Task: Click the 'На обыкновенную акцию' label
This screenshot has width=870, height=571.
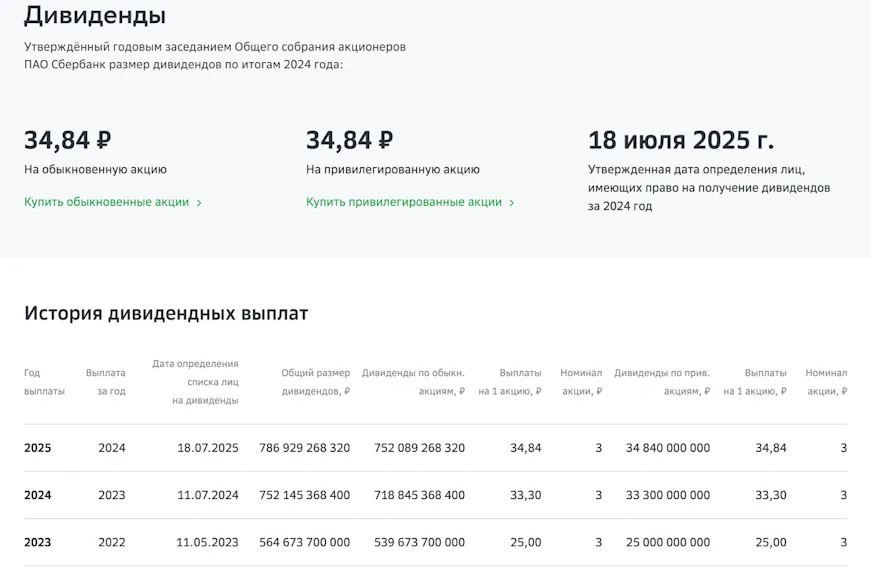Action: (x=95, y=169)
